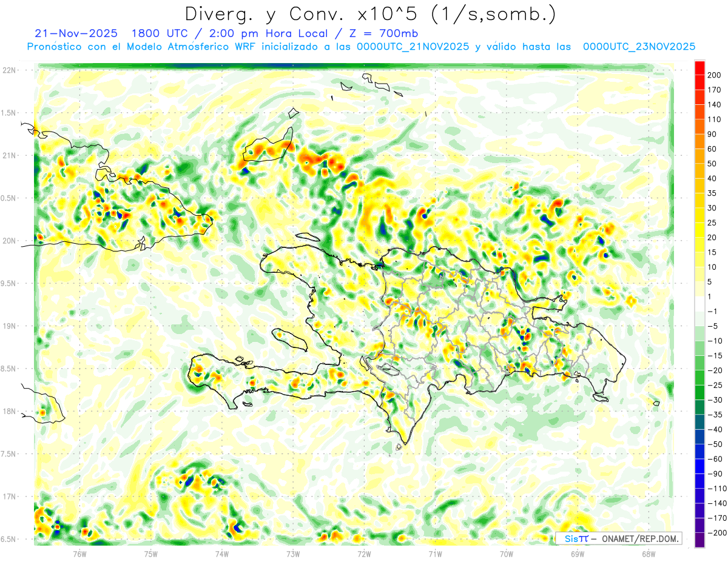Screen dimensions: 728x562
Task: Click the "-200" color scale label
Action: point(717,533)
